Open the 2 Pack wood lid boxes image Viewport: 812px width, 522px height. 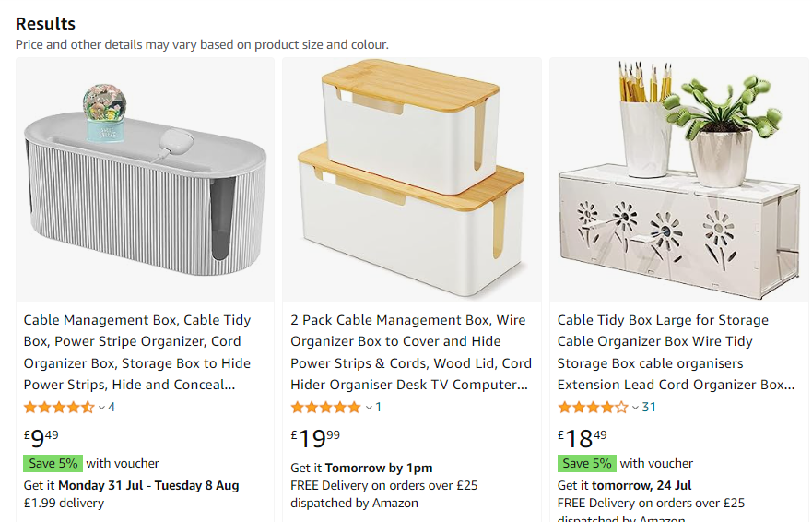coord(411,180)
